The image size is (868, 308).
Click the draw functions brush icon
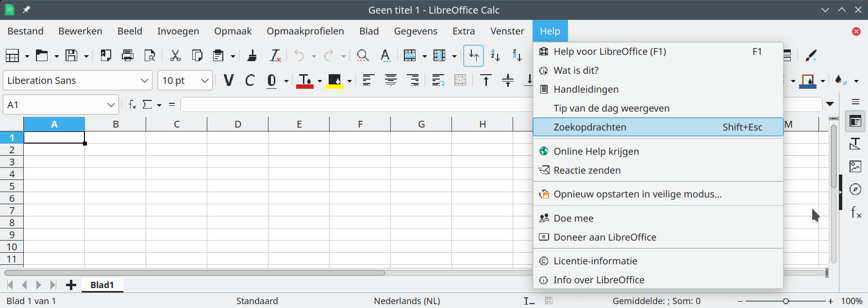[811, 56]
